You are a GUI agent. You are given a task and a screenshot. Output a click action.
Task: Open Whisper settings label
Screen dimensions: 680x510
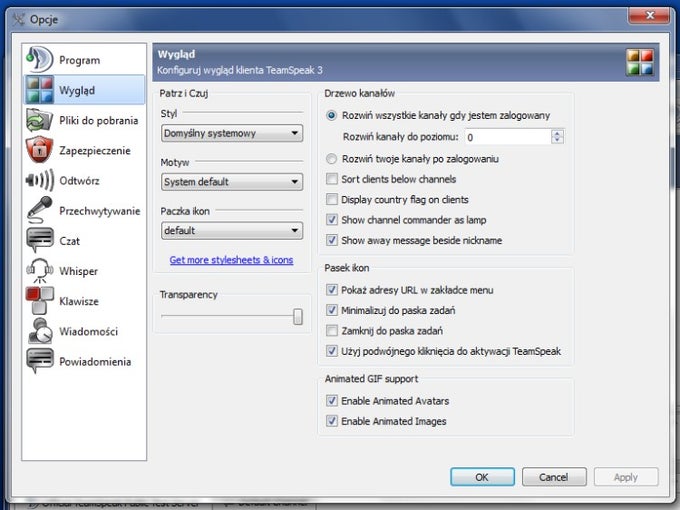78,271
